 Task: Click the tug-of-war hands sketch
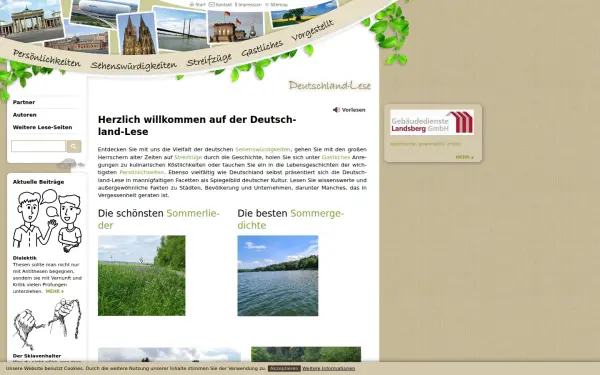click(x=47, y=324)
